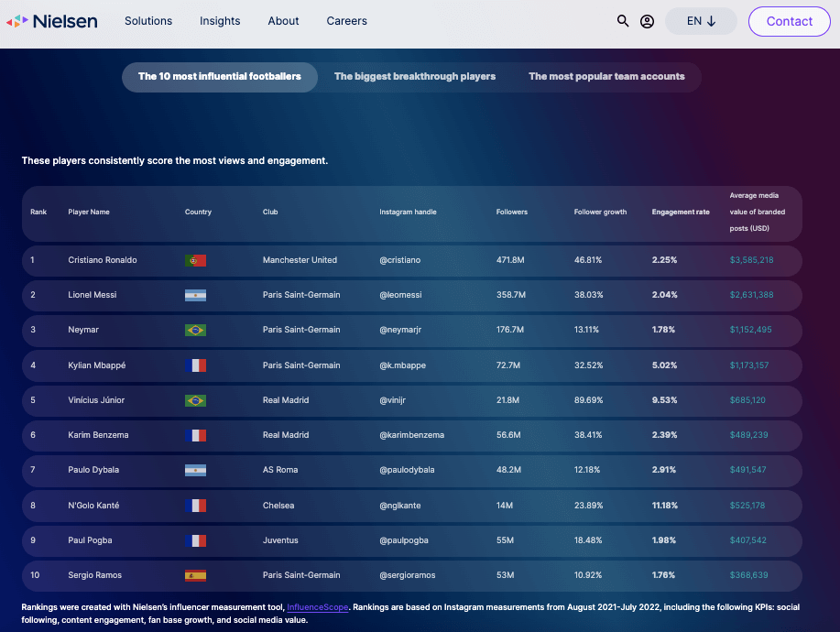Click the Instagram handle column header
Viewport: 840px width, 632px height.
click(408, 212)
